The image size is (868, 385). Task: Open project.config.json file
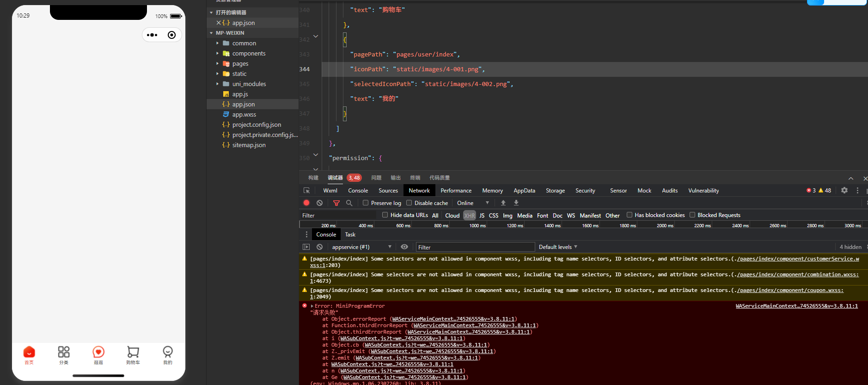(x=257, y=124)
